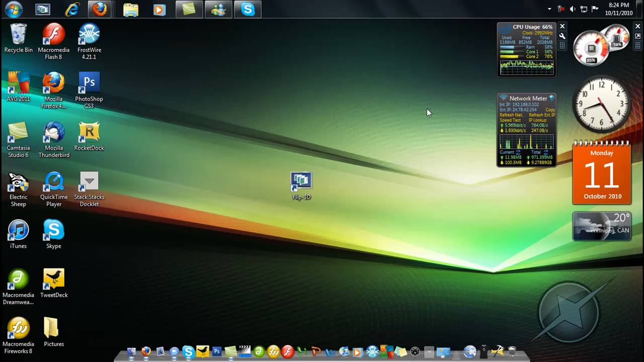644x362 pixels.
Task: Click the Finder icon in RocketDock
Action: click(131, 351)
